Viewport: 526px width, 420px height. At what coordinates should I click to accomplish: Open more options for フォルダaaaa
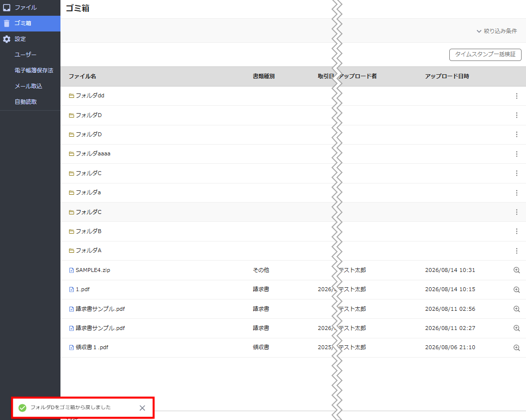[517, 154]
